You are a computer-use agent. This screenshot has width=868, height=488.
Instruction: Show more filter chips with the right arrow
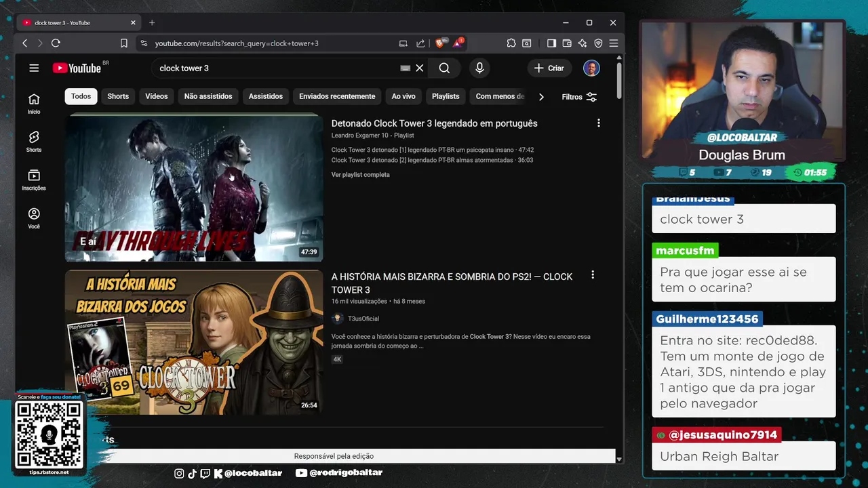pyautogui.click(x=541, y=97)
